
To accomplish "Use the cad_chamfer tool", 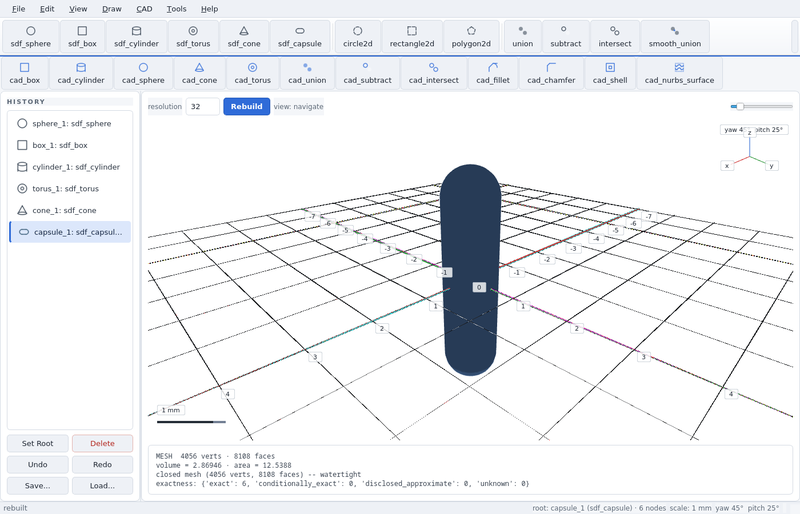I will [551, 74].
